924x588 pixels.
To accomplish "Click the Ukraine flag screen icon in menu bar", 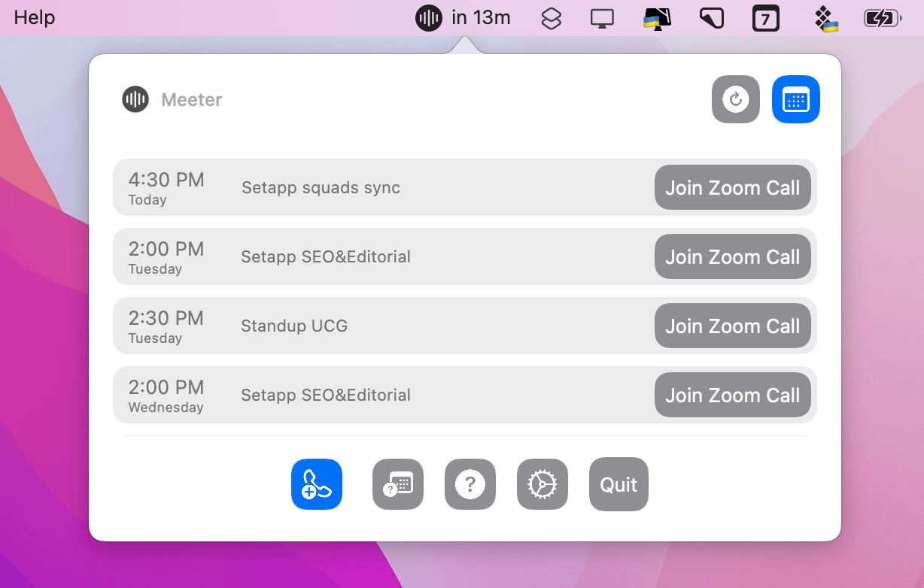I will click(x=657, y=17).
